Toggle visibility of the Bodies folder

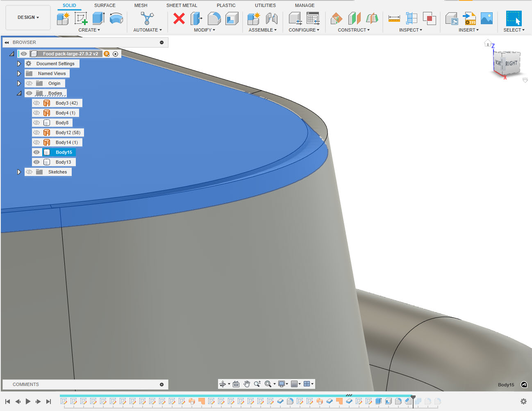(29, 93)
